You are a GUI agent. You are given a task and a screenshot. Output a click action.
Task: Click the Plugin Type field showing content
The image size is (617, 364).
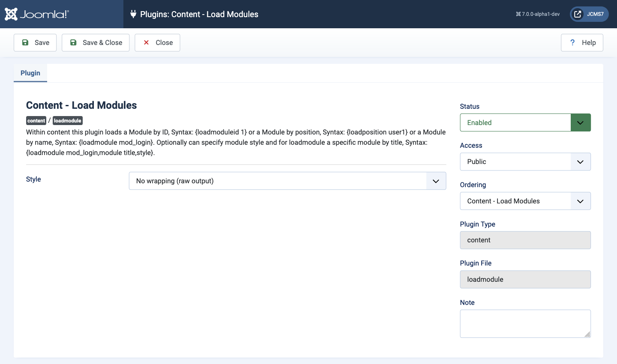click(525, 240)
